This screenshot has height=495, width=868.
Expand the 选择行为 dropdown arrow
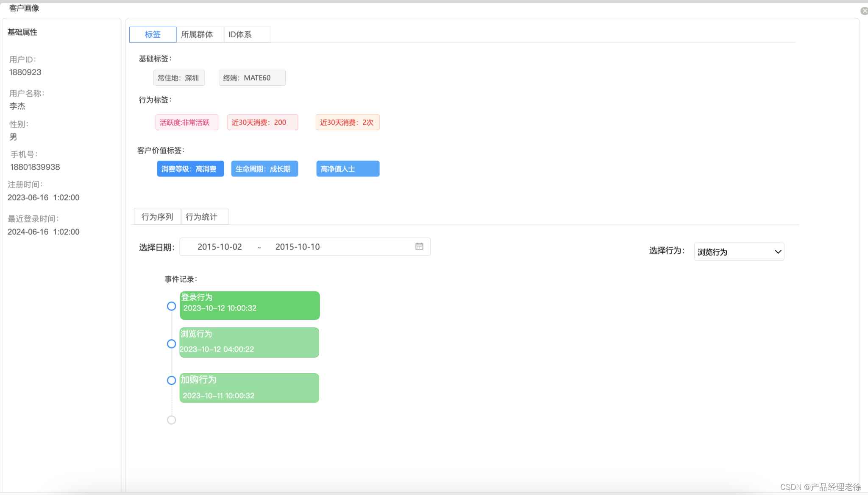click(x=778, y=252)
